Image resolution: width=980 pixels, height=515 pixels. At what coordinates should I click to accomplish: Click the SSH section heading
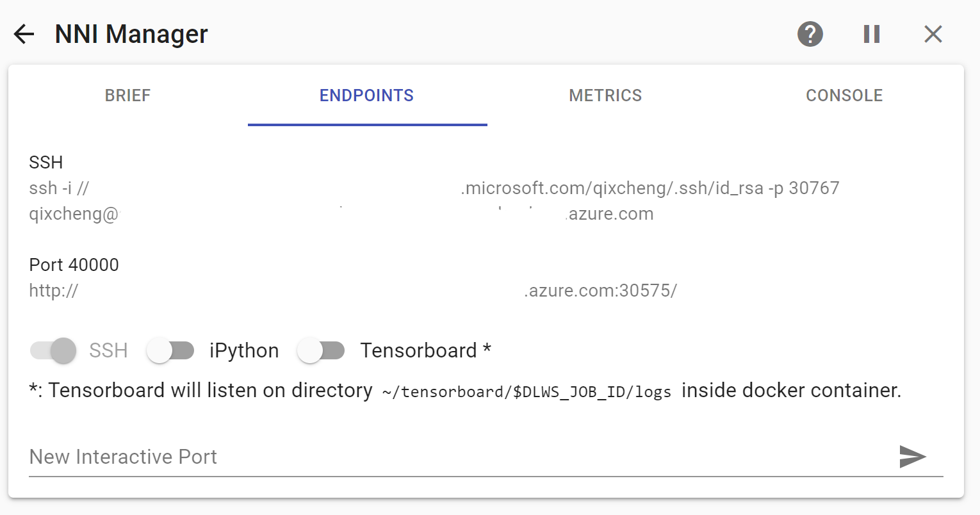pos(45,162)
